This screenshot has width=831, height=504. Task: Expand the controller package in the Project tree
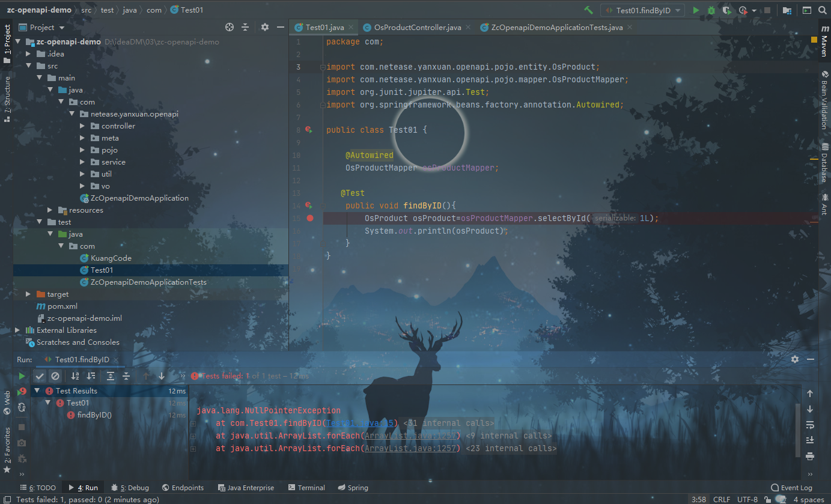click(83, 126)
